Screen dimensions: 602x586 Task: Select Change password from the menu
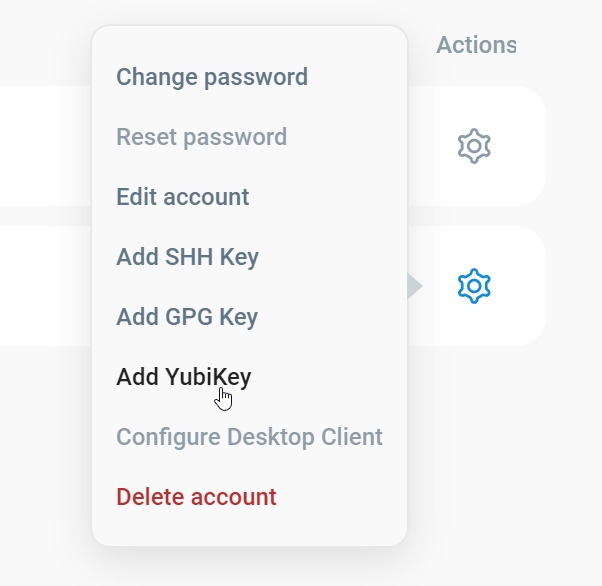212,77
